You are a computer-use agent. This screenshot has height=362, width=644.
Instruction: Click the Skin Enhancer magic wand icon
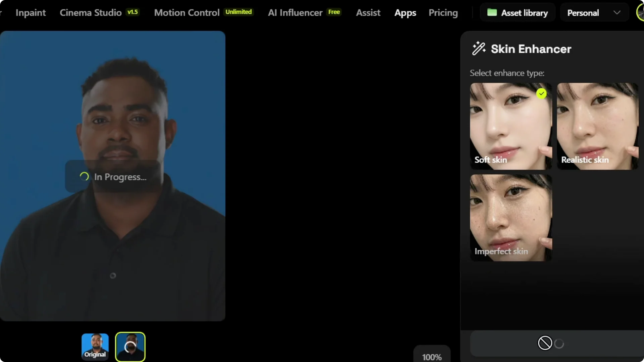[478, 48]
